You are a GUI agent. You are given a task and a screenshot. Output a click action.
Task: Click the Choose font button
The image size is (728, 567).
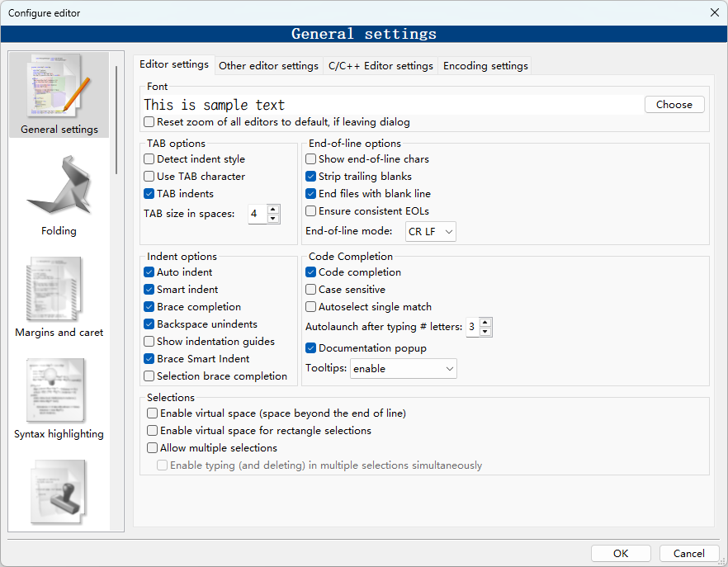tap(674, 105)
